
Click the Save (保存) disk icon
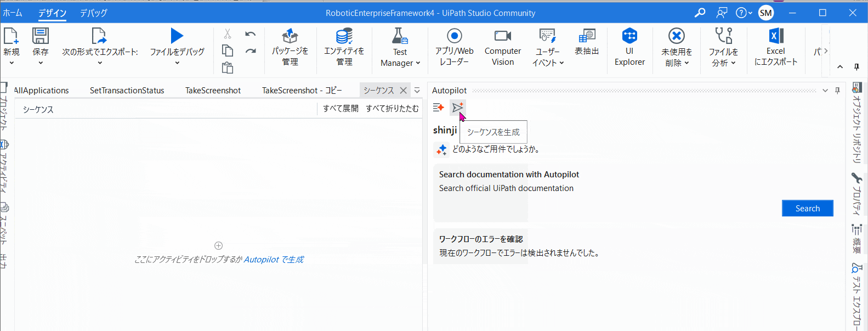40,36
